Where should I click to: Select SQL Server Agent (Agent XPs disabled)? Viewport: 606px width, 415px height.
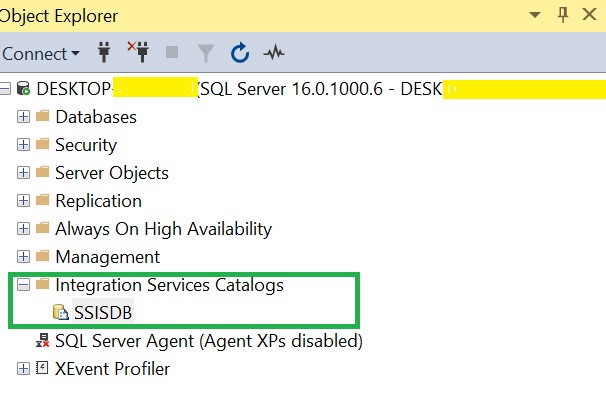click(x=209, y=341)
